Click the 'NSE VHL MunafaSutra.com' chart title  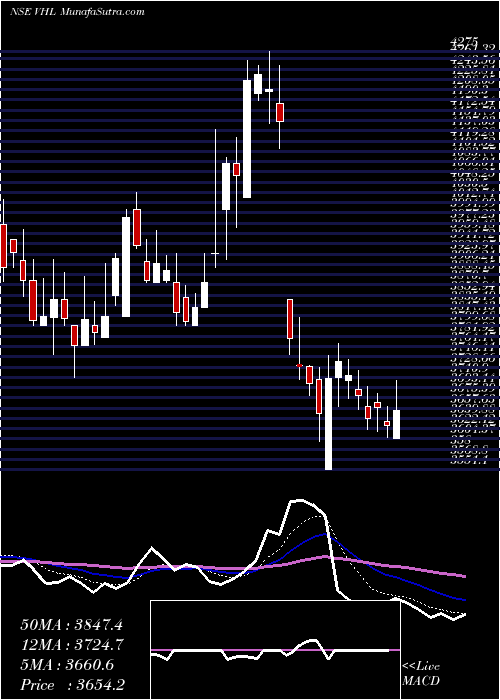pyautogui.click(x=77, y=12)
